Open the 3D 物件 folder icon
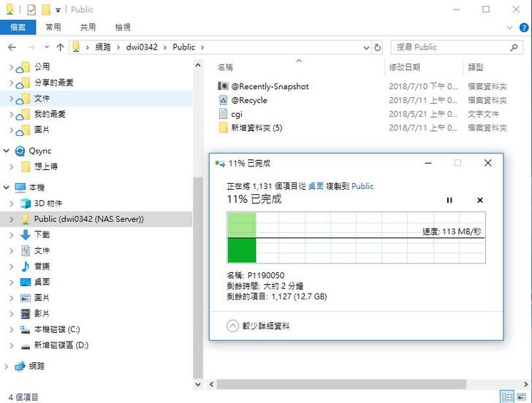Image resolution: width=532 pixels, height=403 pixels. [x=26, y=204]
